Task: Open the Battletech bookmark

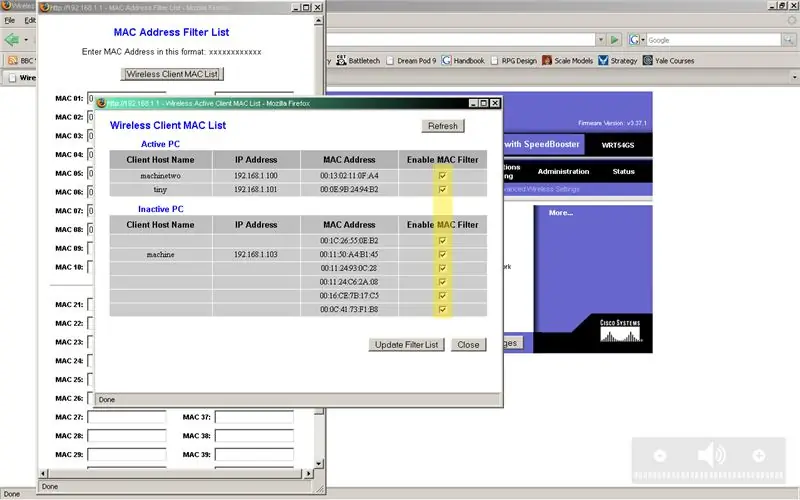Action: [358, 61]
